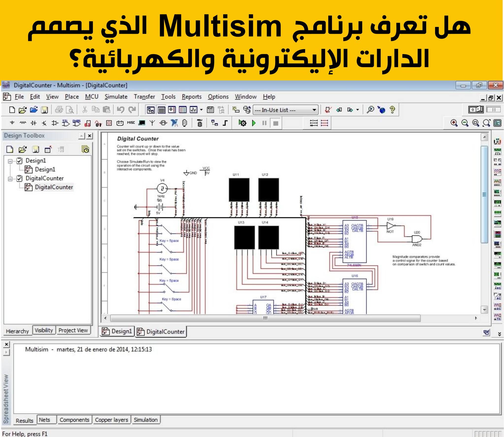The width and height of the screenshot is (504, 437).
Task: Toggle the Spreadsheet View toolbar button
Action: tap(161, 110)
